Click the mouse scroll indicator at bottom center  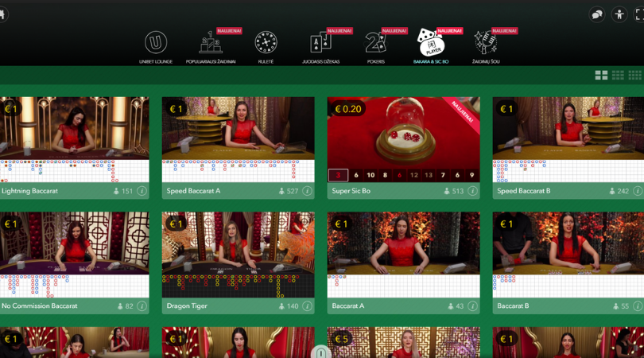tap(320, 352)
